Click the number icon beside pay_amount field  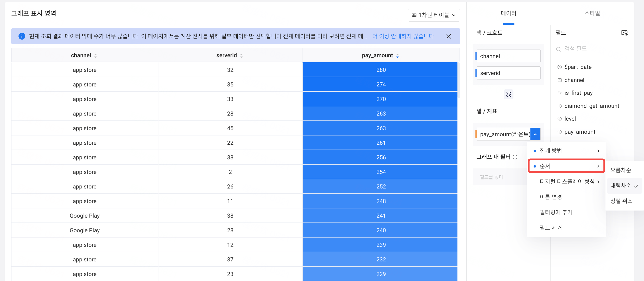point(560,132)
